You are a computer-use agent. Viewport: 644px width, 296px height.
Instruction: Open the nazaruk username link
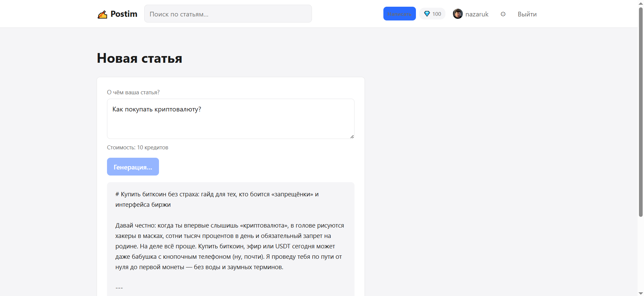[x=477, y=14]
